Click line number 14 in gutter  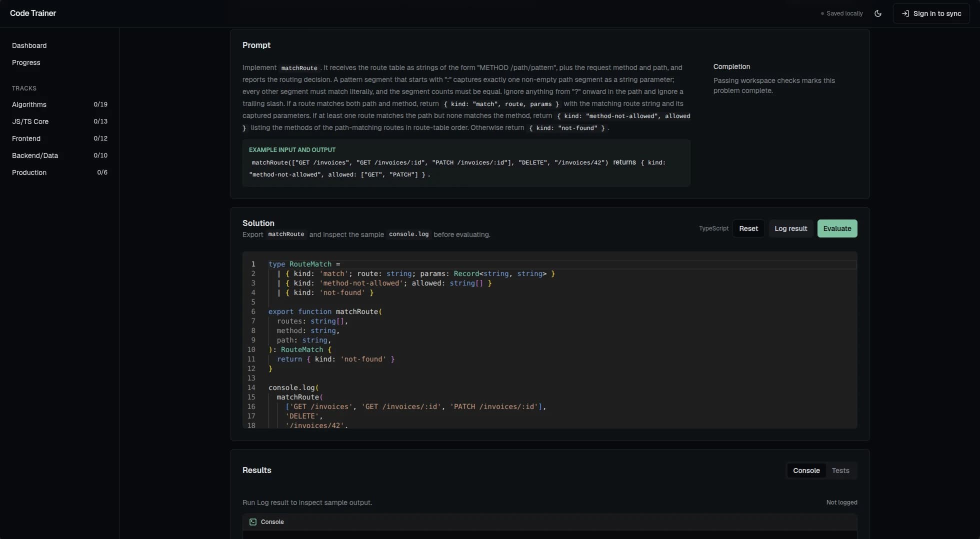251,387
